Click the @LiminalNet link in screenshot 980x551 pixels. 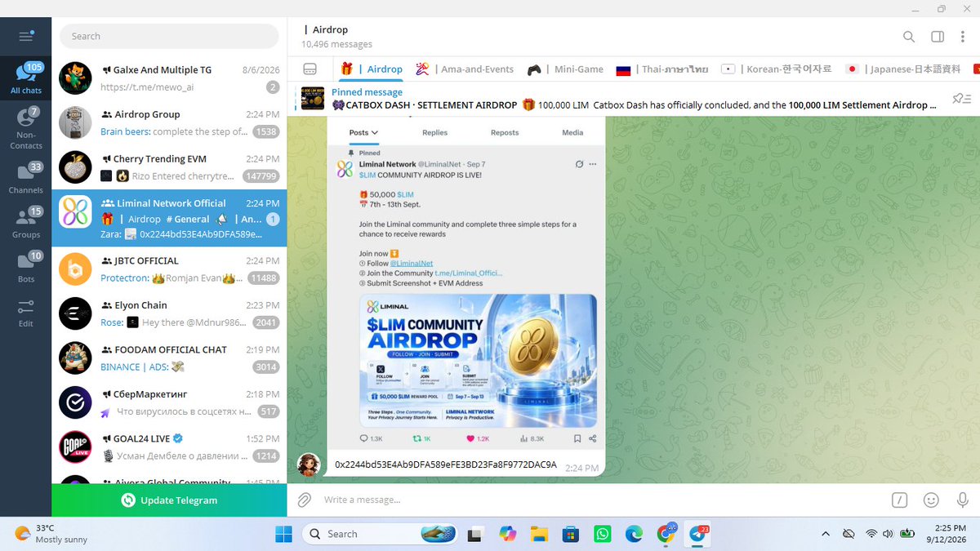412,264
